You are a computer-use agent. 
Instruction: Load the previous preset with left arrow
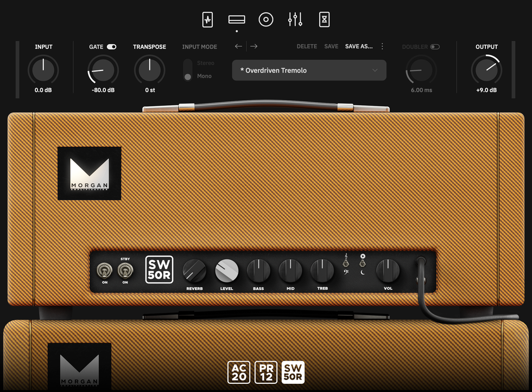click(238, 47)
